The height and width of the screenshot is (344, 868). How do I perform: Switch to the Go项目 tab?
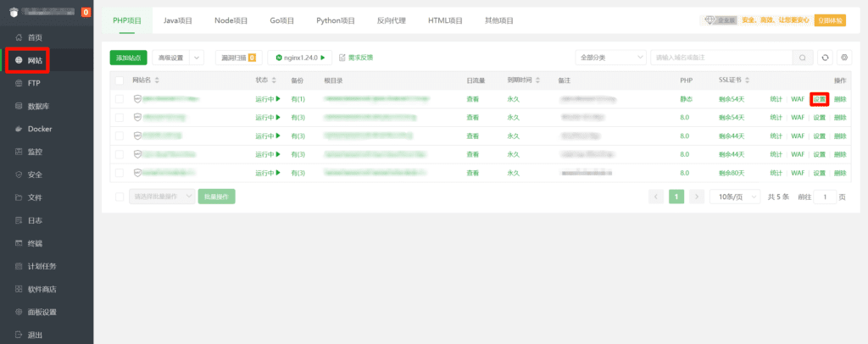[281, 20]
